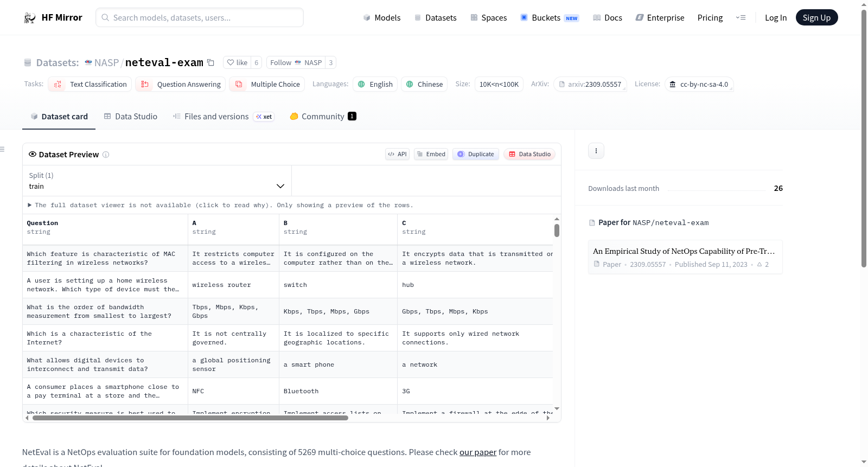Click the 'wireless router' cell
The image size is (868, 467).
pyautogui.click(x=233, y=285)
